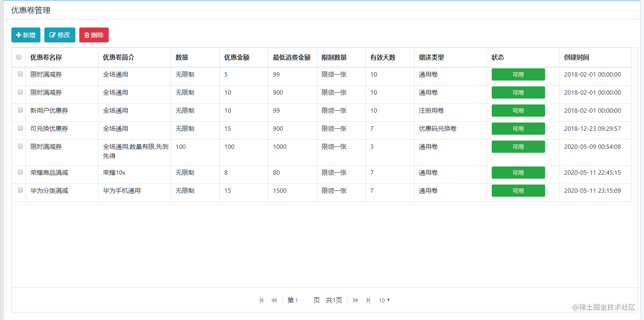Click the 优惠卷管理 page title

[x=31, y=10]
